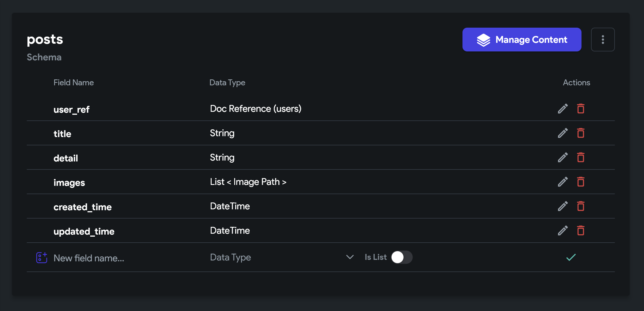Image resolution: width=644 pixels, height=311 pixels.
Task: Delete the created_time field
Action: 581,206
